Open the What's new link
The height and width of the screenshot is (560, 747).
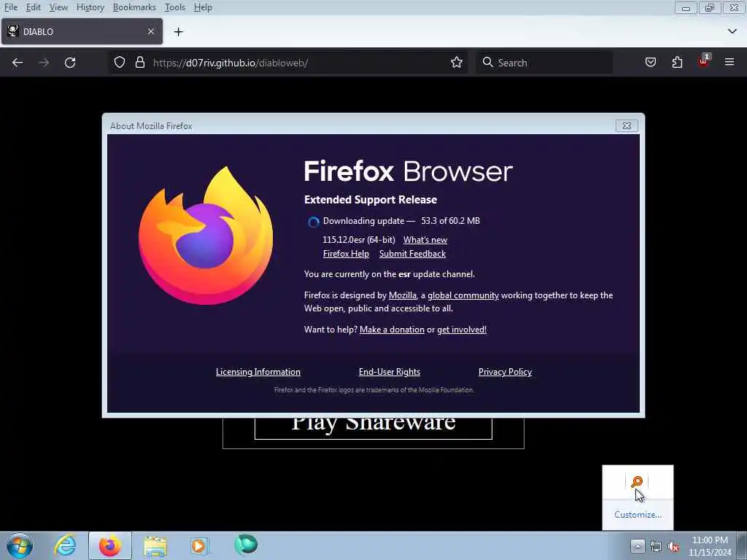pyautogui.click(x=425, y=239)
